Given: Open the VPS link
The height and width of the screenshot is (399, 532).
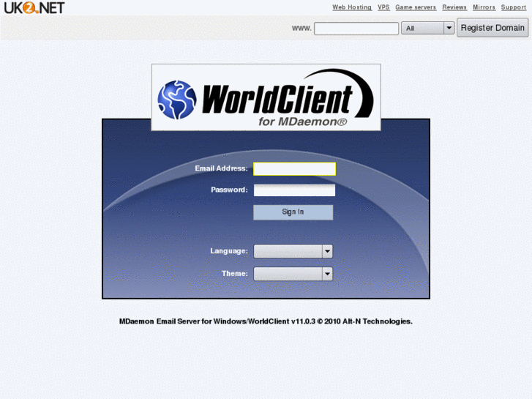Looking at the screenshot, I should 383,7.
